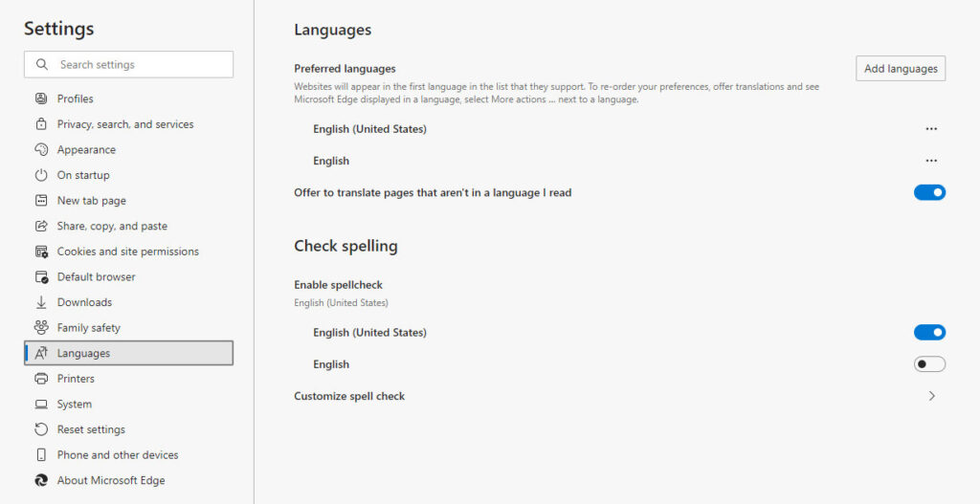980x504 pixels.
Task: Click Enable spellcheck heading
Action: click(x=338, y=285)
